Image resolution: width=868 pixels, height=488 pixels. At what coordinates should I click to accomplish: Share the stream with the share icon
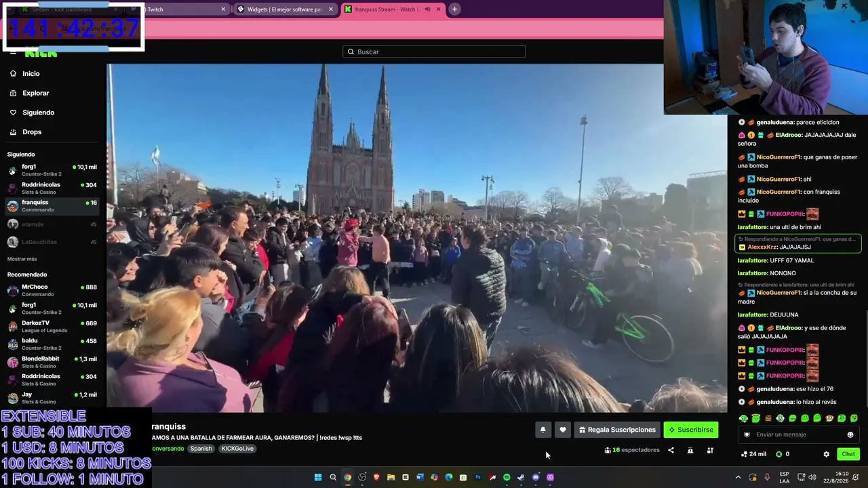pyautogui.click(x=671, y=450)
